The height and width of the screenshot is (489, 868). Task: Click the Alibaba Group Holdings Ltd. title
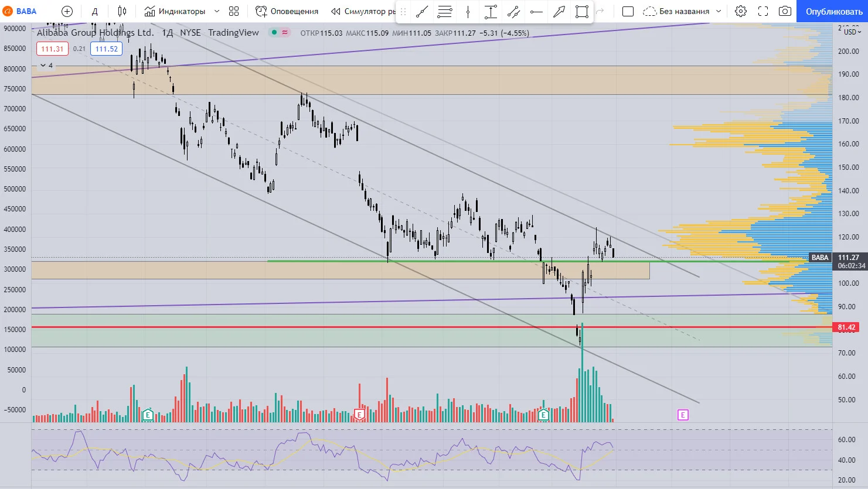click(x=96, y=33)
